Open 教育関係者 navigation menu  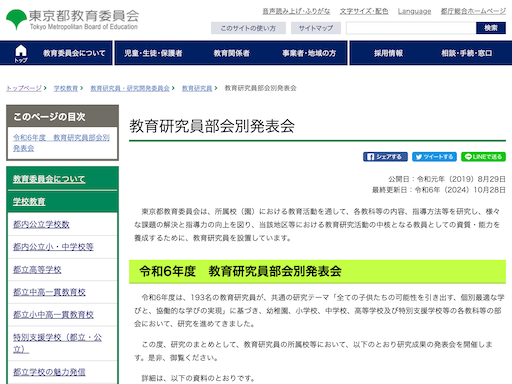[x=232, y=53]
